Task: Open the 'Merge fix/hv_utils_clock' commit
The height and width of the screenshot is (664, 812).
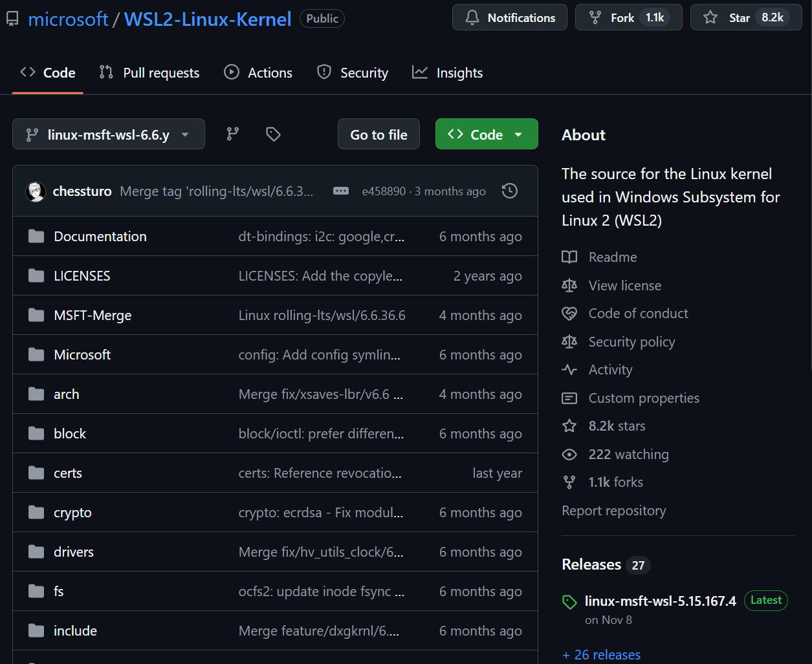Action: 321,552
